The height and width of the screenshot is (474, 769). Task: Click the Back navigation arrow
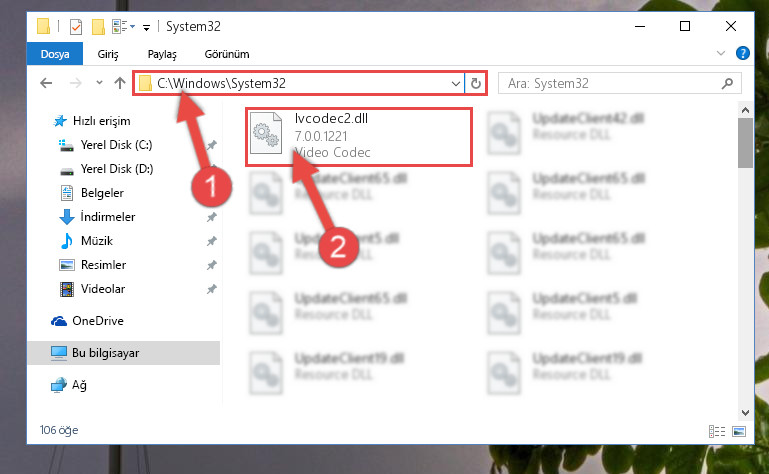(46, 83)
